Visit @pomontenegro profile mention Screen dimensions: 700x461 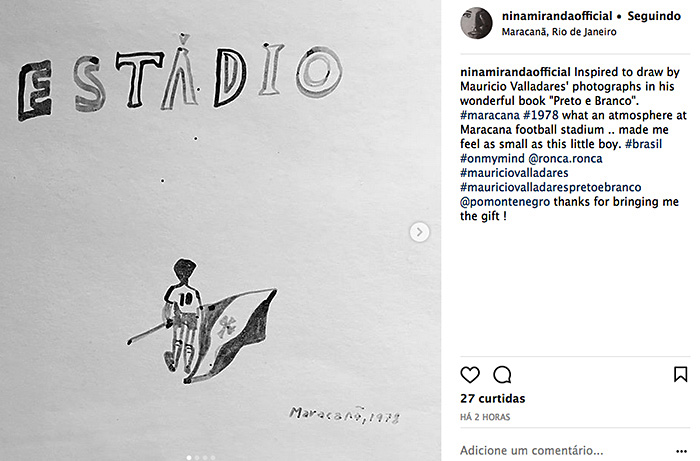point(505,202)
